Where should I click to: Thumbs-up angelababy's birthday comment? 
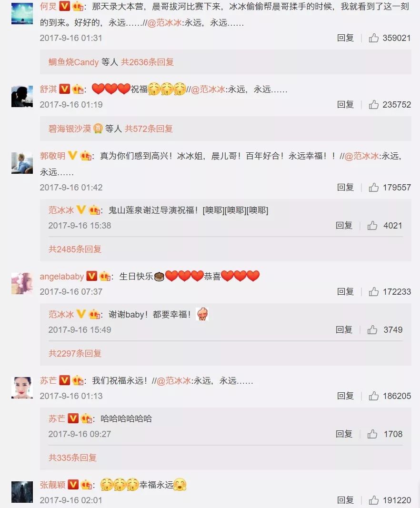click(x=374, y=291)
